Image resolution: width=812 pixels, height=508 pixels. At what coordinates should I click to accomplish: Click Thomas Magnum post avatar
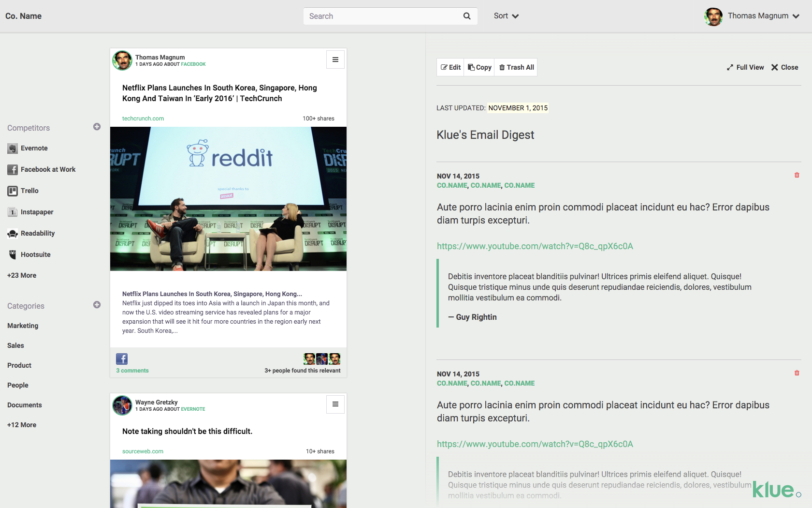[122, 60]
